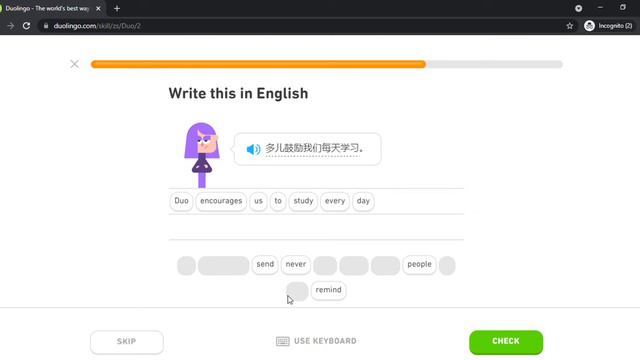Click the lesson progress bar
This screenshot has width=640, height=360.
pyautogui.click(x=327, y=64)
